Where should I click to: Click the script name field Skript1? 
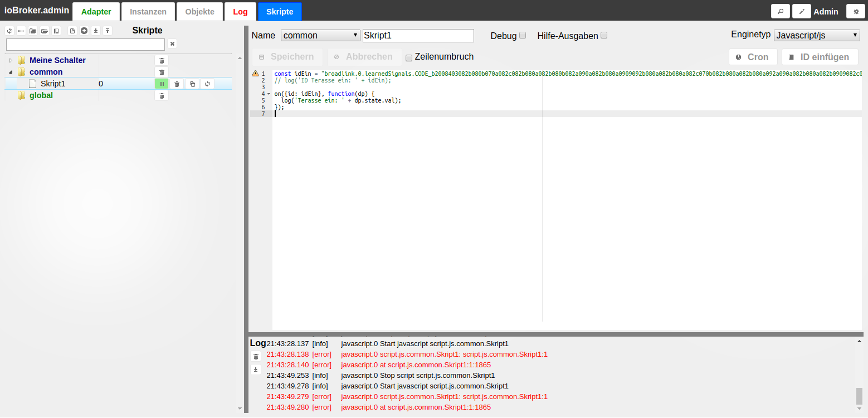point(418,36)
